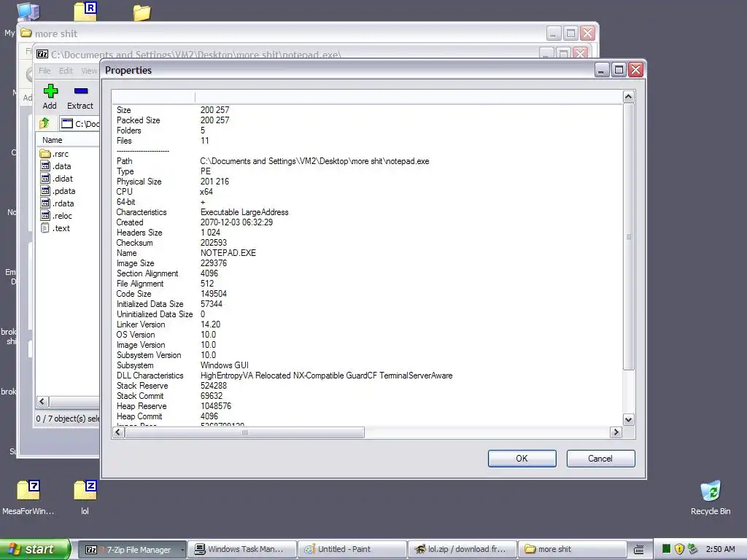Click Properties horizontal scroll left arrow
Screen dimensions: 747x560
click(x=119, y=432)
